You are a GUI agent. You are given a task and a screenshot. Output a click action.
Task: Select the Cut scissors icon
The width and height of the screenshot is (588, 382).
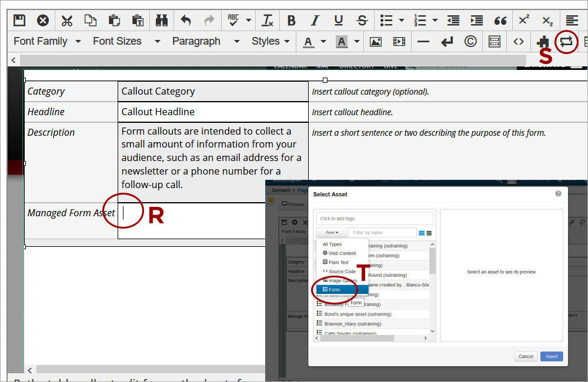pyautogui.click(x=67, y=20)
